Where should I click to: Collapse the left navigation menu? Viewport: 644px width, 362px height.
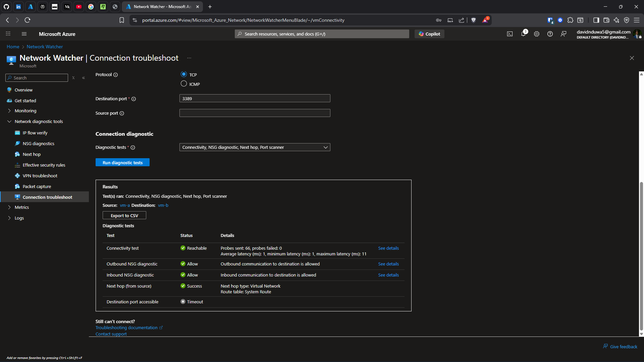tap(84, 78)
